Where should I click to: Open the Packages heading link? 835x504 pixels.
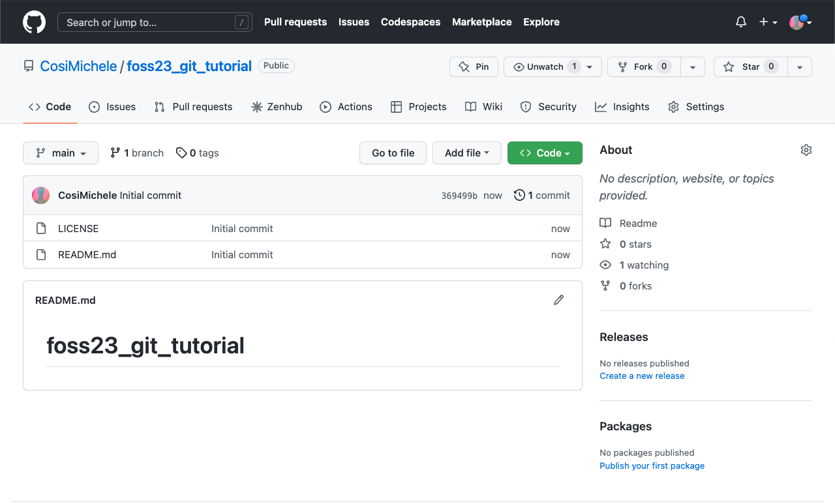point(626,426)
